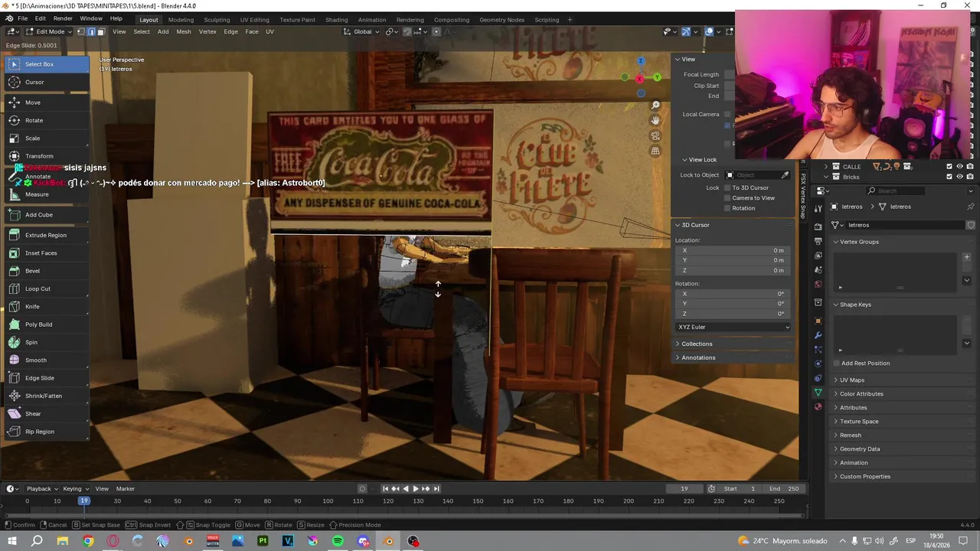Switch to the Shading workspace tab

336,19
